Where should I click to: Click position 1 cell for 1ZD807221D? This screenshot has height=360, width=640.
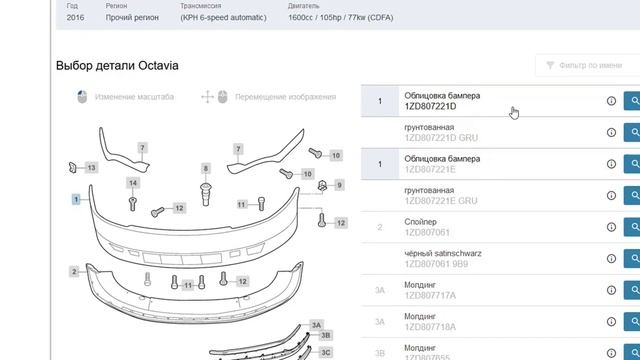click(x=380, y=101)
